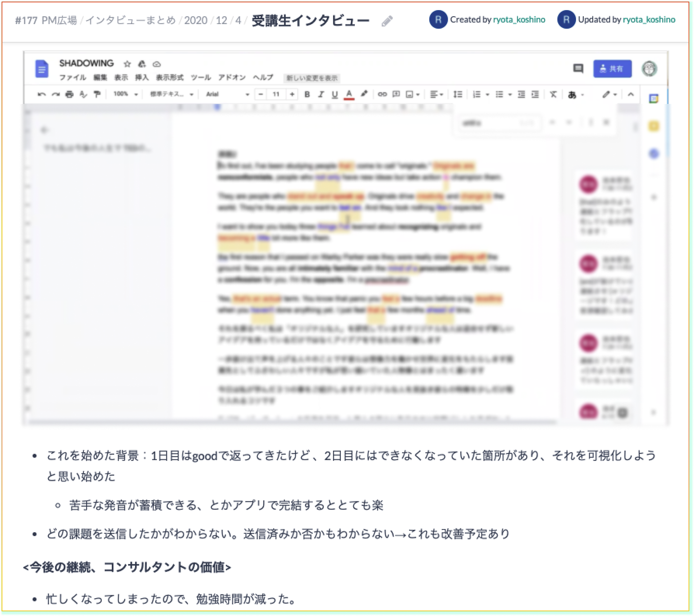Click the undo arrow icon
The height and width of the screenshot is (616, 694).
(41, 94)
